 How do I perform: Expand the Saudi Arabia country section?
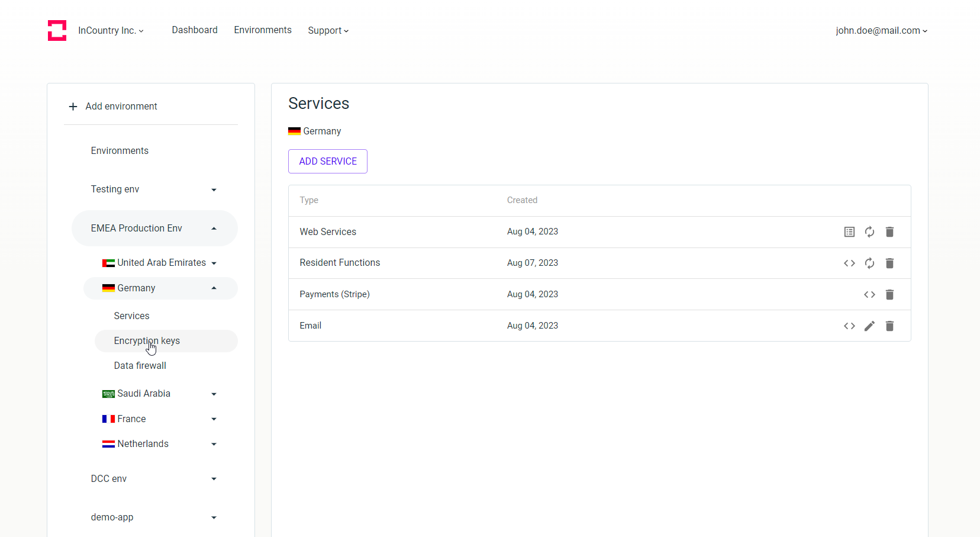pos(214,393)
